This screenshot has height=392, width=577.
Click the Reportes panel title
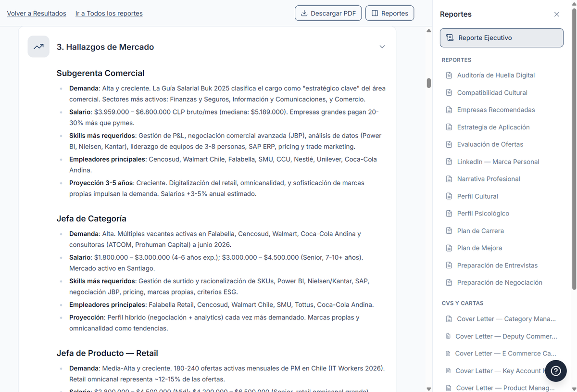(456, 14)
